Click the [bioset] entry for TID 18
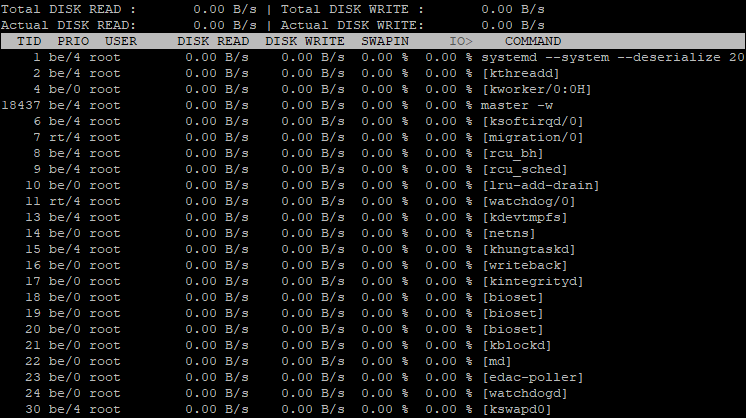 tap(512, 298)
